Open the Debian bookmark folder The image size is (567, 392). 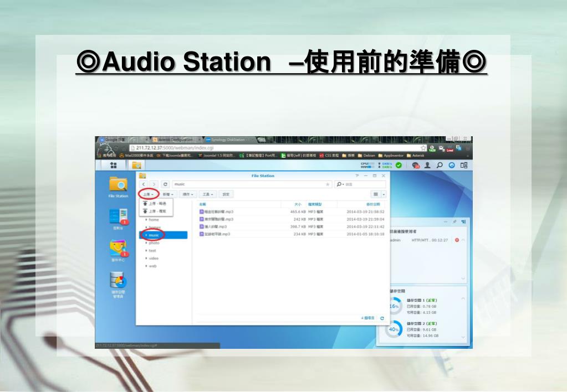pyautogui.click(x=366, y=156)
